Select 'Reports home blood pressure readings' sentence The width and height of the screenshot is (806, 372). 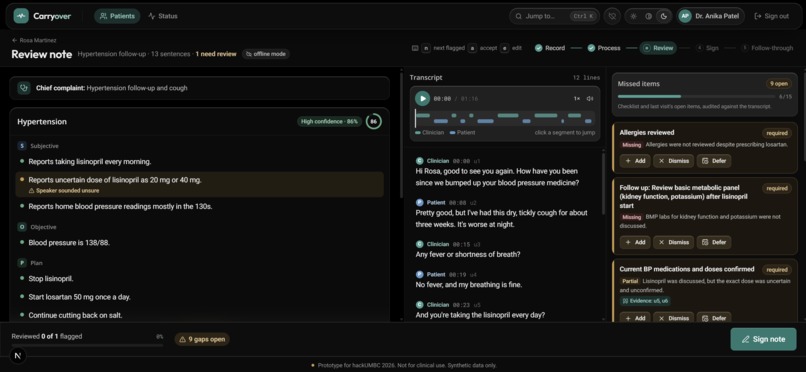[199, 207]
